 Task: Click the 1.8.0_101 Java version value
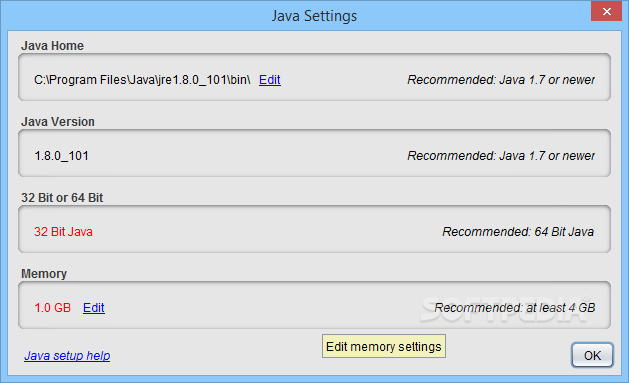pyautogui.click(x=61, y=156)
